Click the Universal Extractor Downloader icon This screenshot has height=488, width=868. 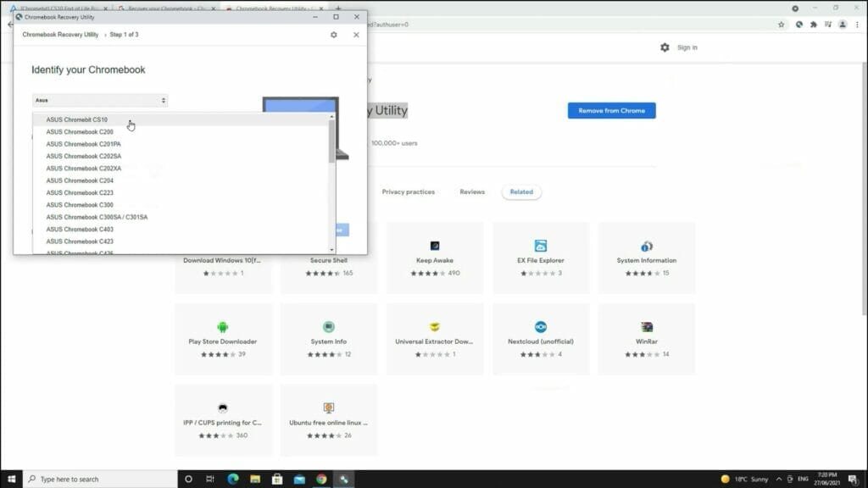[435, 326]
